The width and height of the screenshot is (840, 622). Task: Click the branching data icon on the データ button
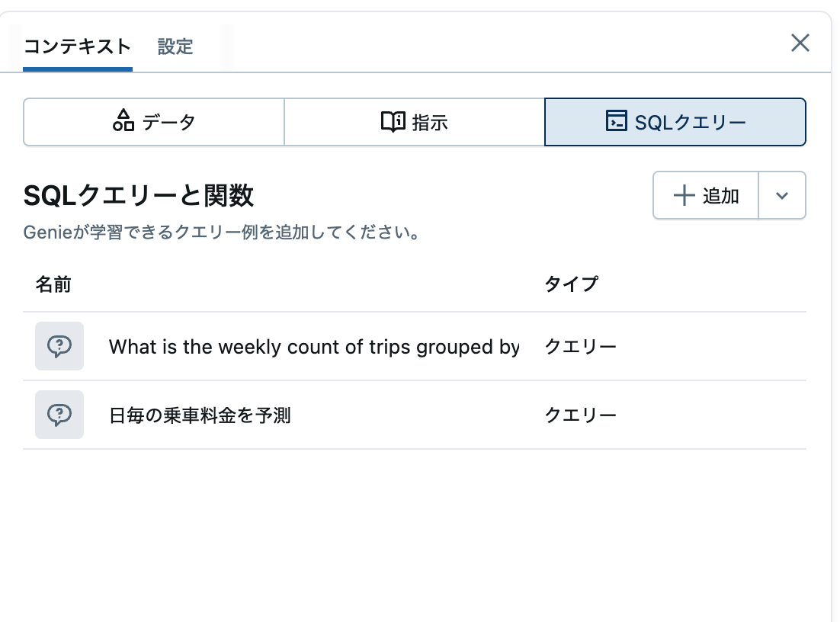click(123, 121)
